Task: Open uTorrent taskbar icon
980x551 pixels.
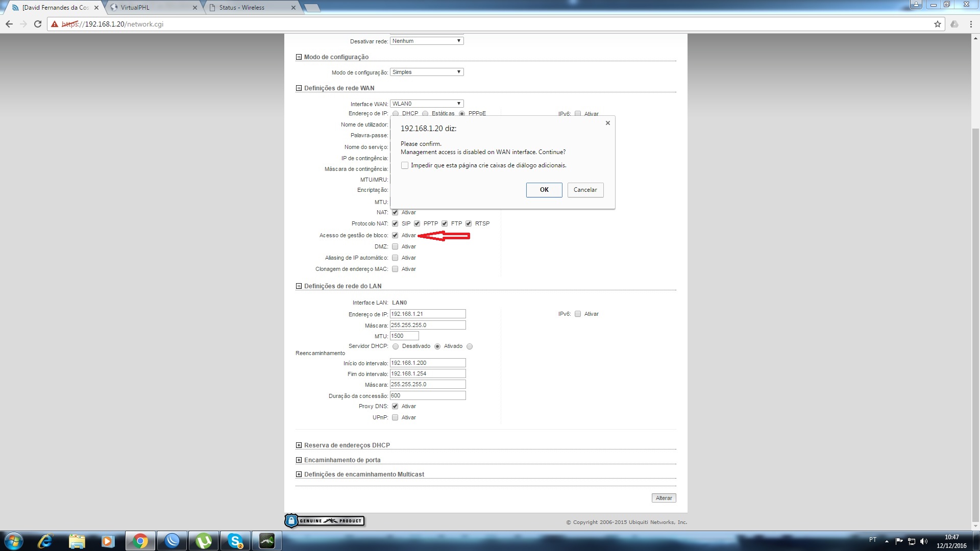Action: (x=203, y=541)
